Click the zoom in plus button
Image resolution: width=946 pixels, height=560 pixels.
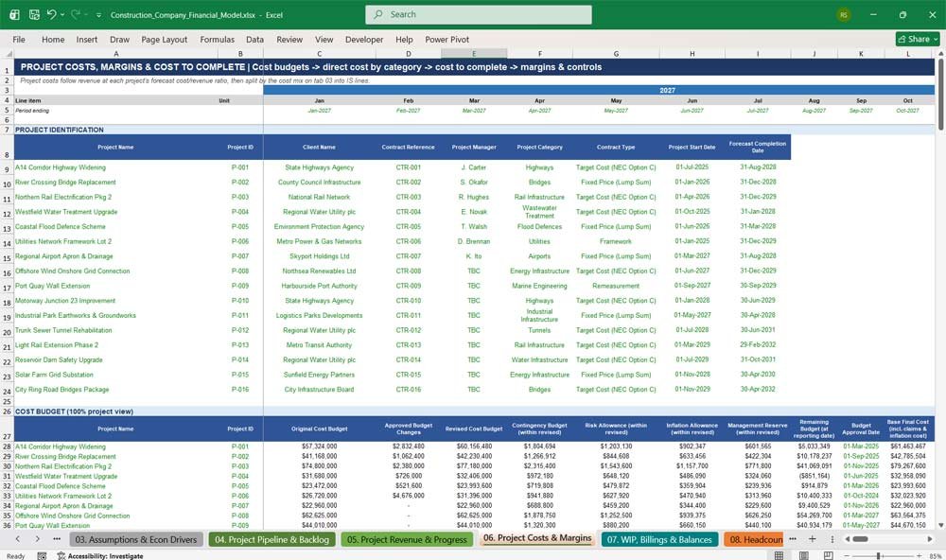pos(919,556)
